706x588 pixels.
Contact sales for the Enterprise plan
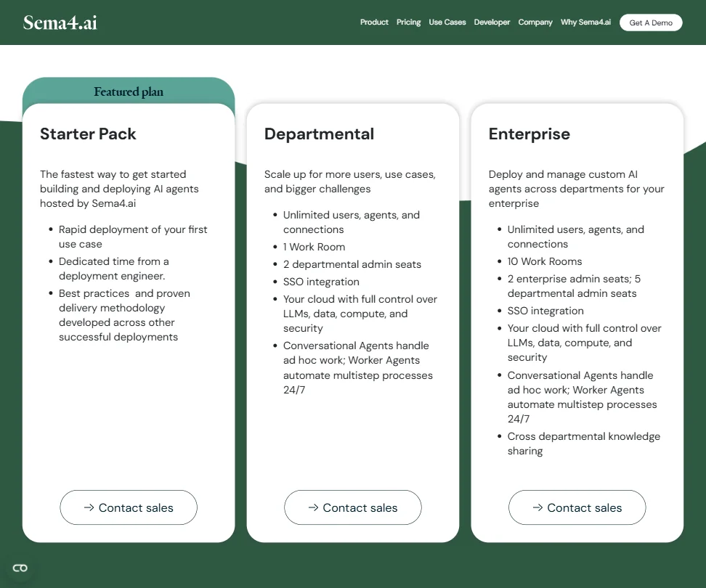pyautogui.click(x=577, y=507)
